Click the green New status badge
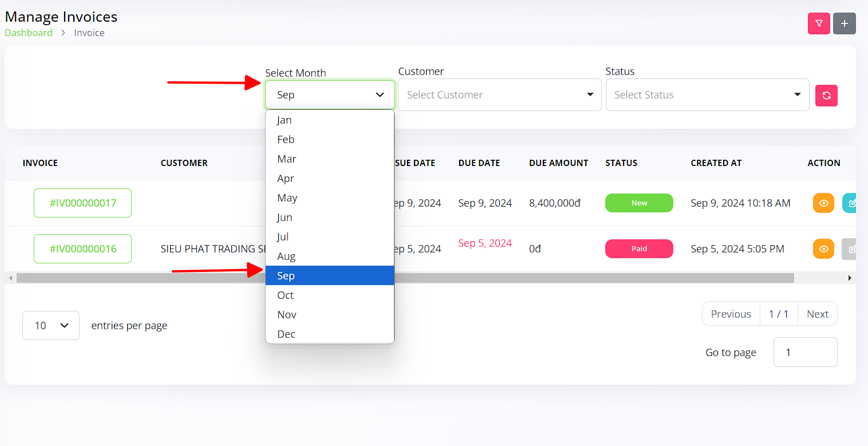 point(639,203)
